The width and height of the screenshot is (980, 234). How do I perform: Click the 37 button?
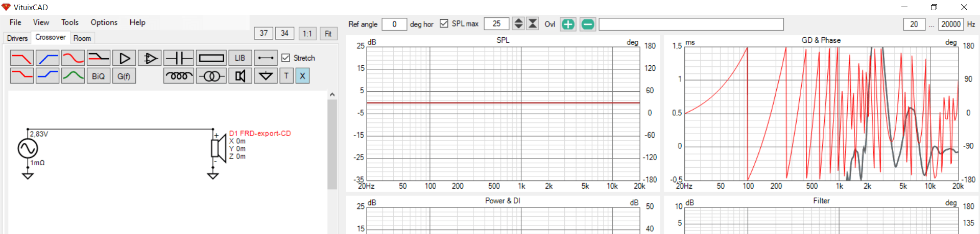(264, 33)
